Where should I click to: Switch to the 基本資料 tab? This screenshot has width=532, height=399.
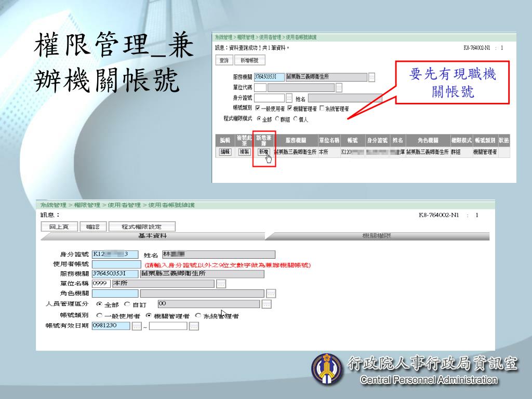click(x=152, y=236)
